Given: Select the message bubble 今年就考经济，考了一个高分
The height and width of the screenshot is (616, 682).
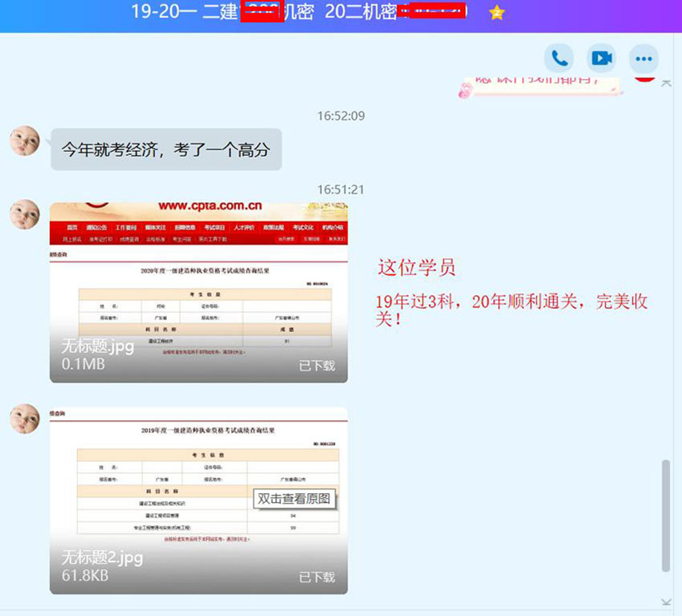Looking at the screenshot, I should [165, 150].
